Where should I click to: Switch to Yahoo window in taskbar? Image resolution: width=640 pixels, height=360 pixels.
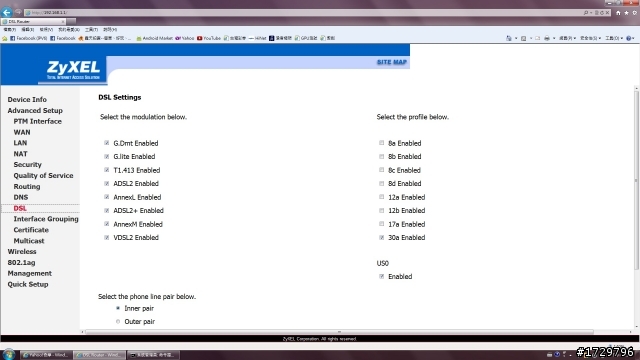point(46,355)
